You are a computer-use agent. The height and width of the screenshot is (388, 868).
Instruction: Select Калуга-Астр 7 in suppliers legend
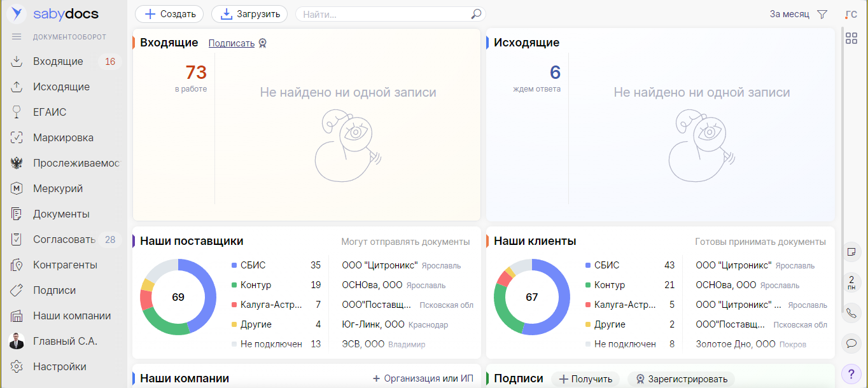coord(276,305)
